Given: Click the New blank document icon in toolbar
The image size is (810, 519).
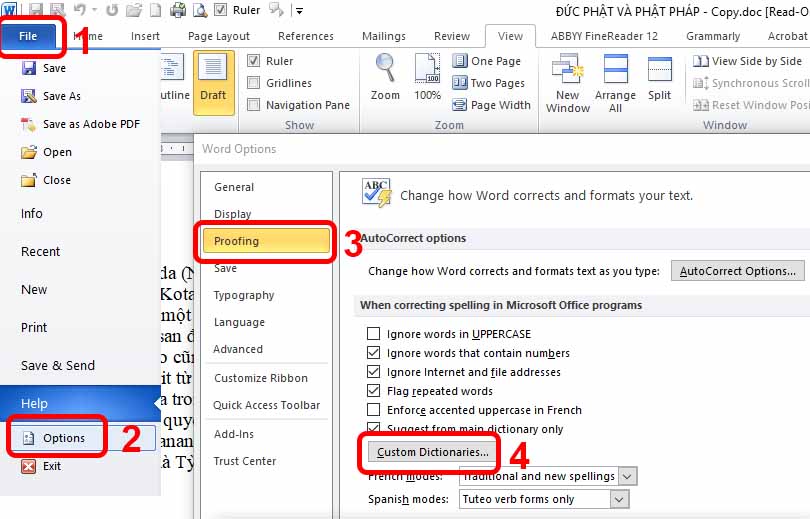Looking at the screenshot, I should tap(155, 10).
